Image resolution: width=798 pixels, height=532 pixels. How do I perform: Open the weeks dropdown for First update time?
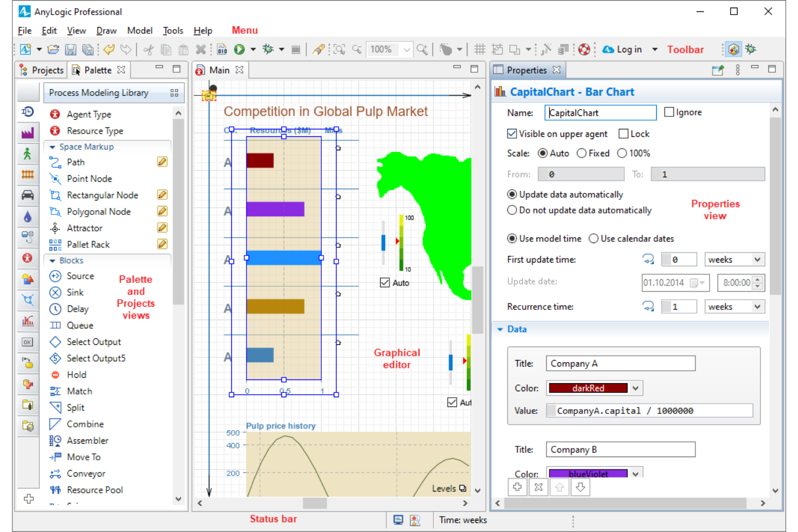click(x=756, y=259)
